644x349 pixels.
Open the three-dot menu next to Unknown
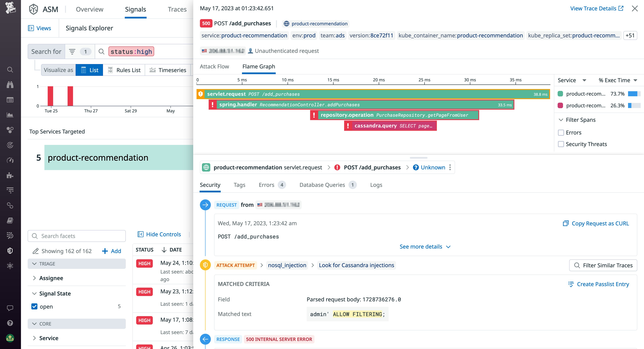450,167
